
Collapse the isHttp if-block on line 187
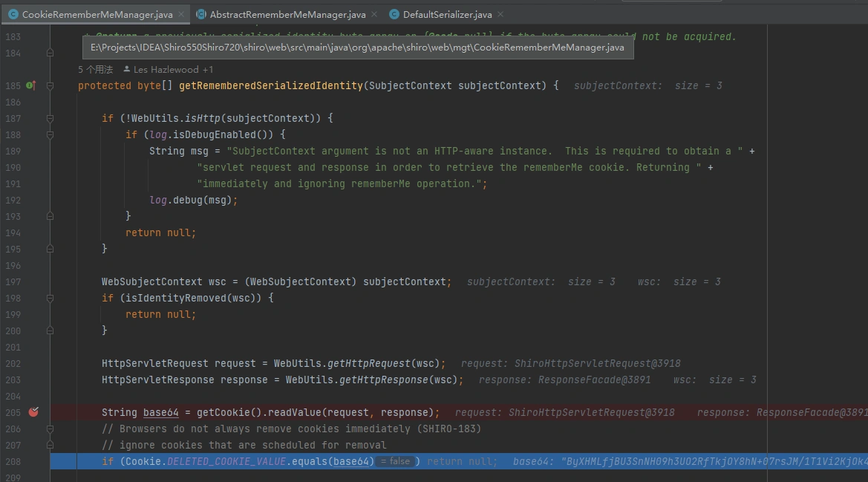pos(50,118)
